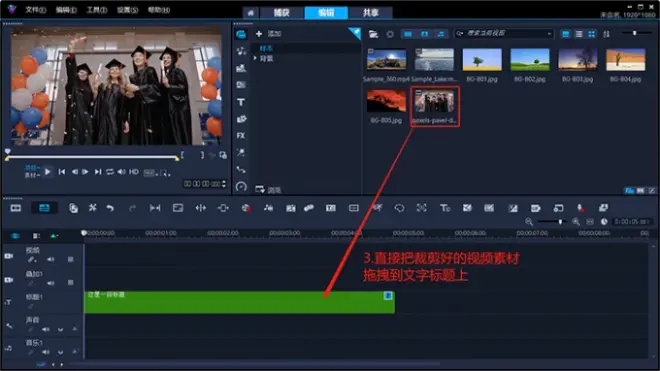Play the preview video

tap(48, 172)
